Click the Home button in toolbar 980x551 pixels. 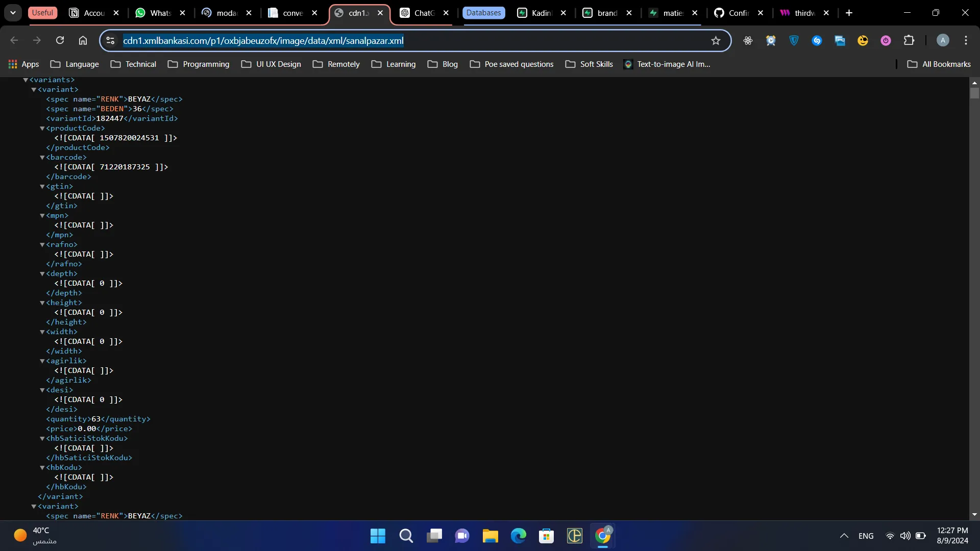(x=83, y=40)
